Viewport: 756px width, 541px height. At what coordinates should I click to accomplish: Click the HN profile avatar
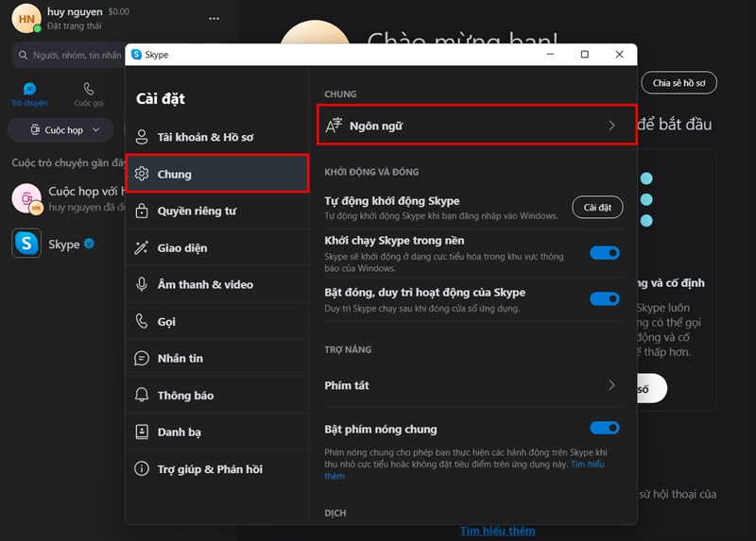tap(26, 19)
